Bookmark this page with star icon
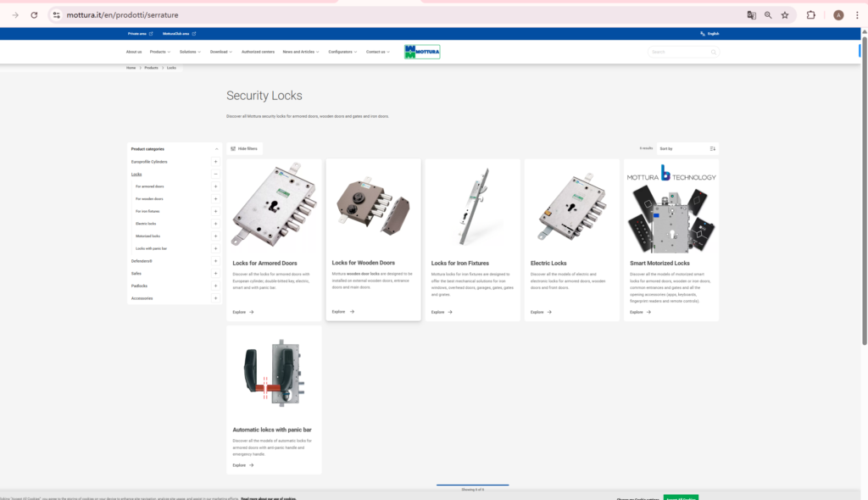The height and width of the screenshot is (500, 868). pos(785,15)
